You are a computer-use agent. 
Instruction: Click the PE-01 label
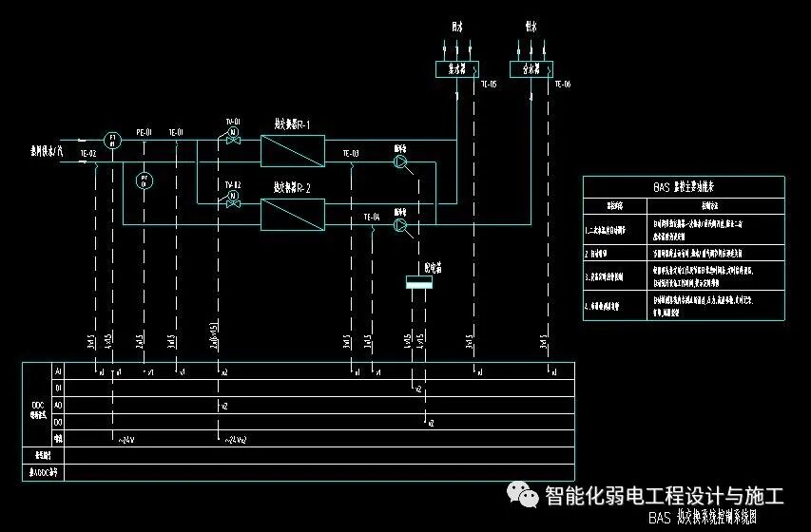145,132
